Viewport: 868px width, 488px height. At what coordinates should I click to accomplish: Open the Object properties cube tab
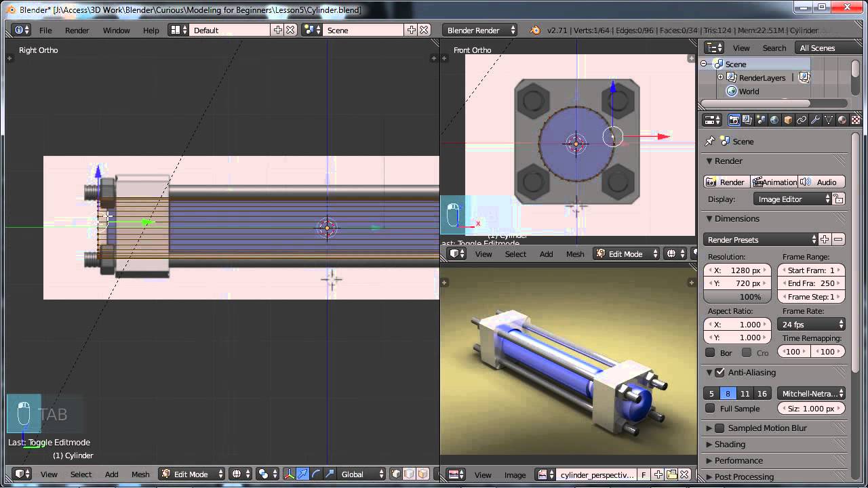pyautogui.click(x=788, y=120)
